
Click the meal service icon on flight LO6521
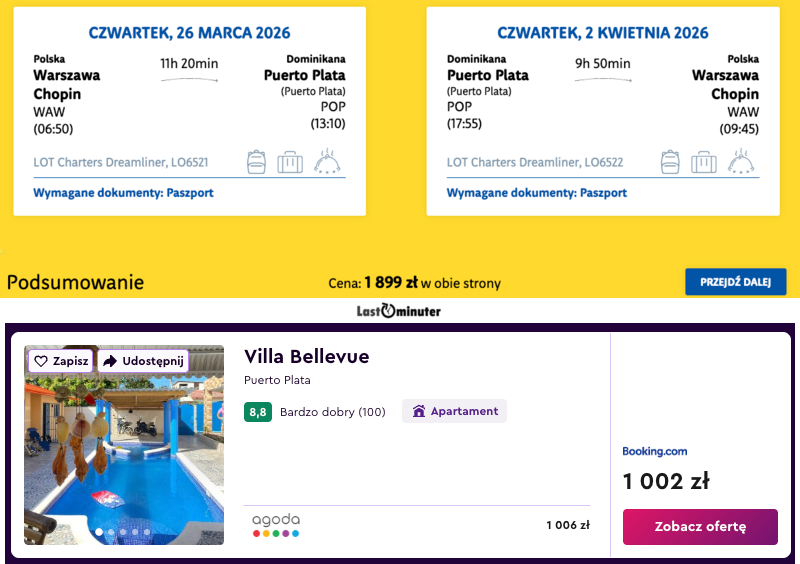coord(328,161)
